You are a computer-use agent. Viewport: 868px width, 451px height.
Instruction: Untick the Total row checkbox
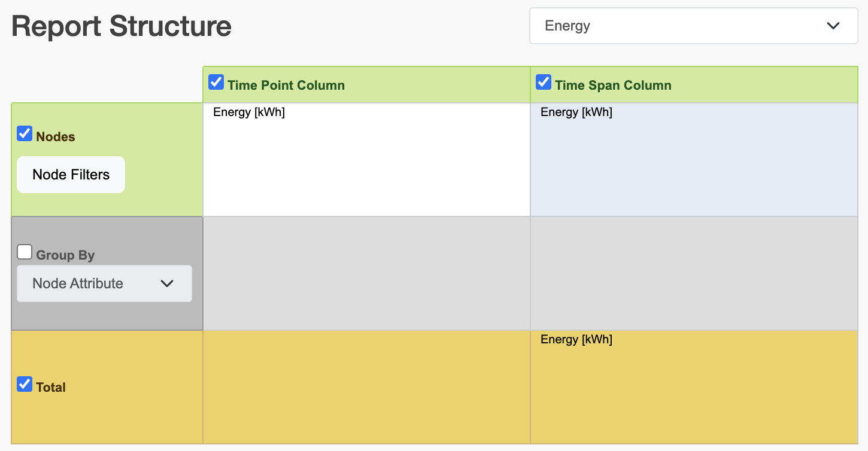click(x=25, y=384)
